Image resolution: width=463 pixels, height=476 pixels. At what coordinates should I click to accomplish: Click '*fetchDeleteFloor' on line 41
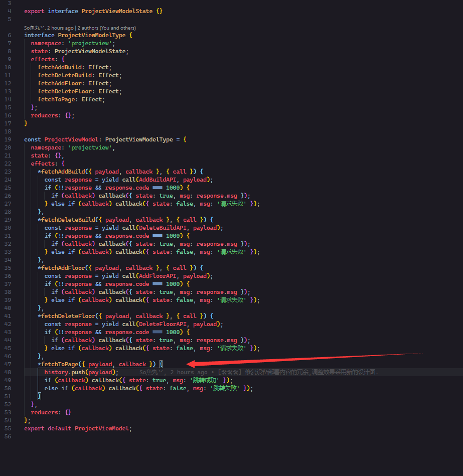point(67,316)
